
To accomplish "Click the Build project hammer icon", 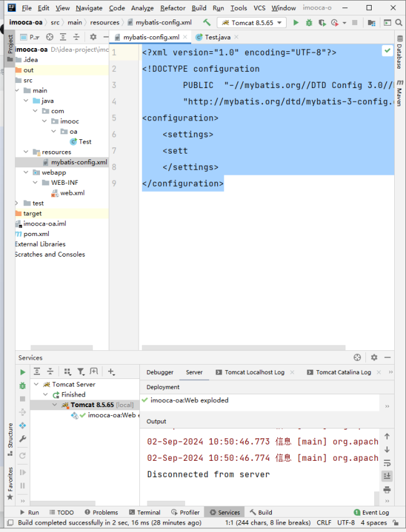I will pos(207,22).
